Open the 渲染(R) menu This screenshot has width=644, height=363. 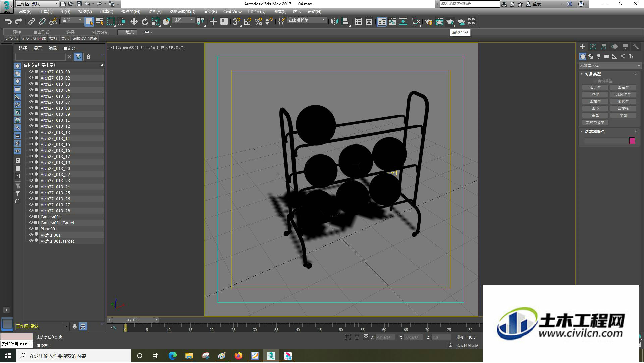[210, 11]
